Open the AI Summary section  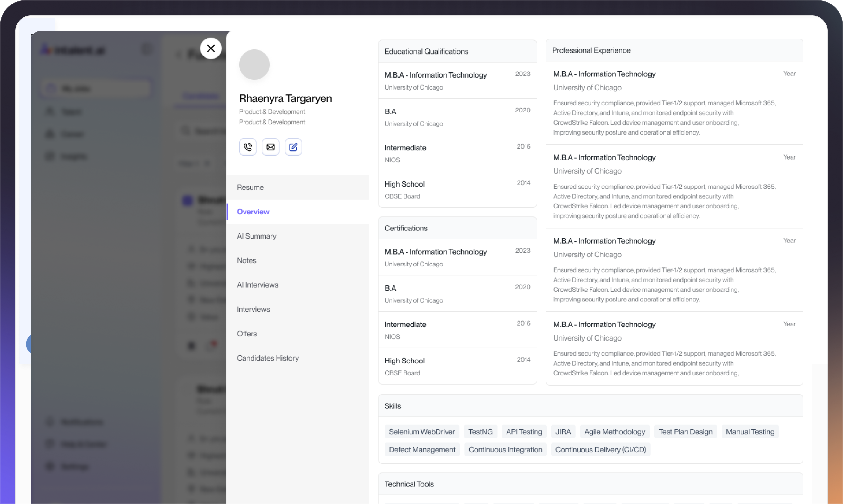pyautogui.click(x=257, y=236)
